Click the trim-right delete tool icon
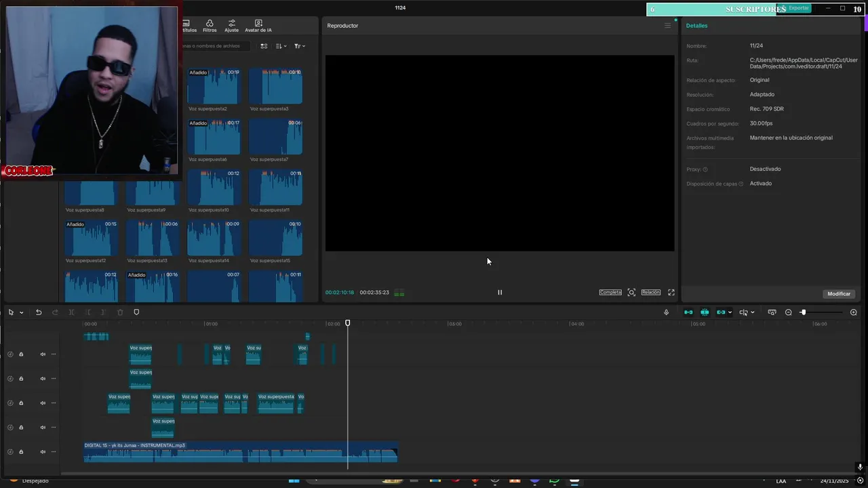 [x=104, y=312]
